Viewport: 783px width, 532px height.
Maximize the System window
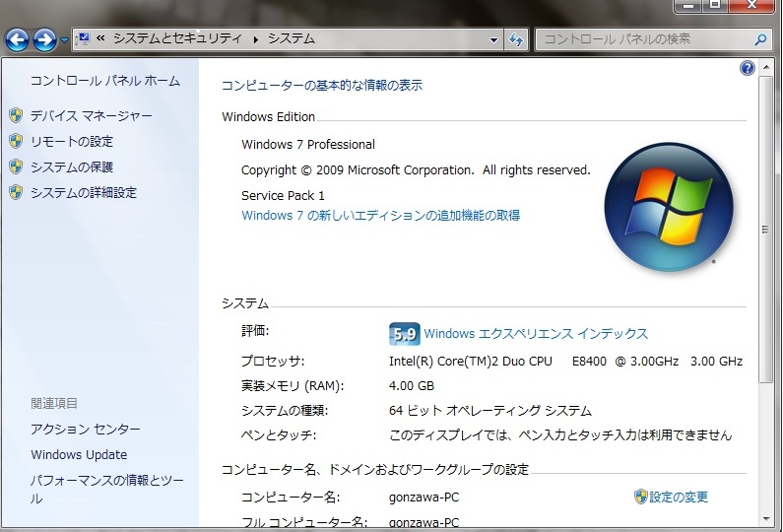716,6
